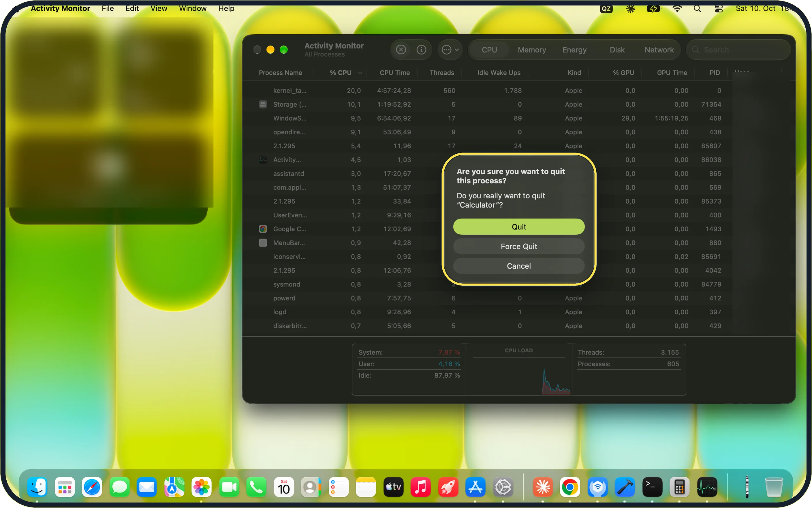
Task: Click the Wi-Fi menu bar icon
Action: point(677,8)
